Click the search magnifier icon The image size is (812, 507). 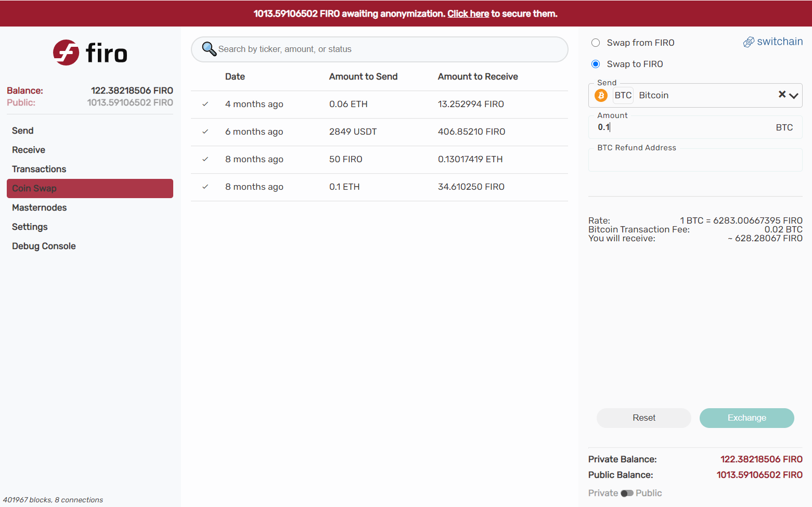click(209, 49)
